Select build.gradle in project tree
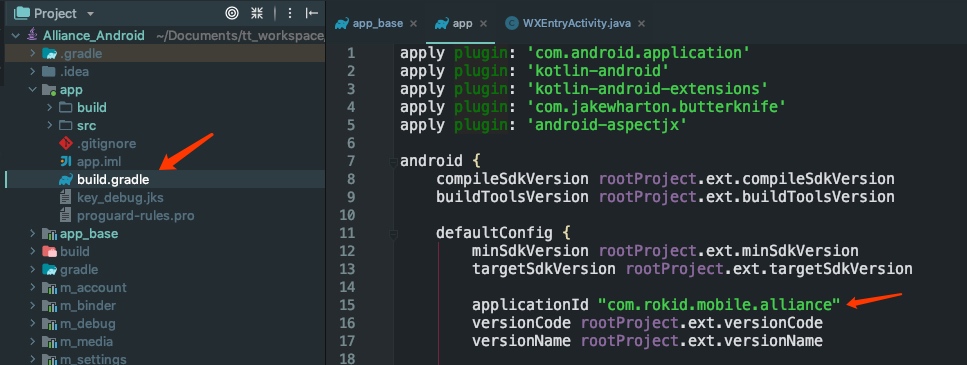Image resolution: width=967 pixels, height=365 pixels. (x=113, y=180)
